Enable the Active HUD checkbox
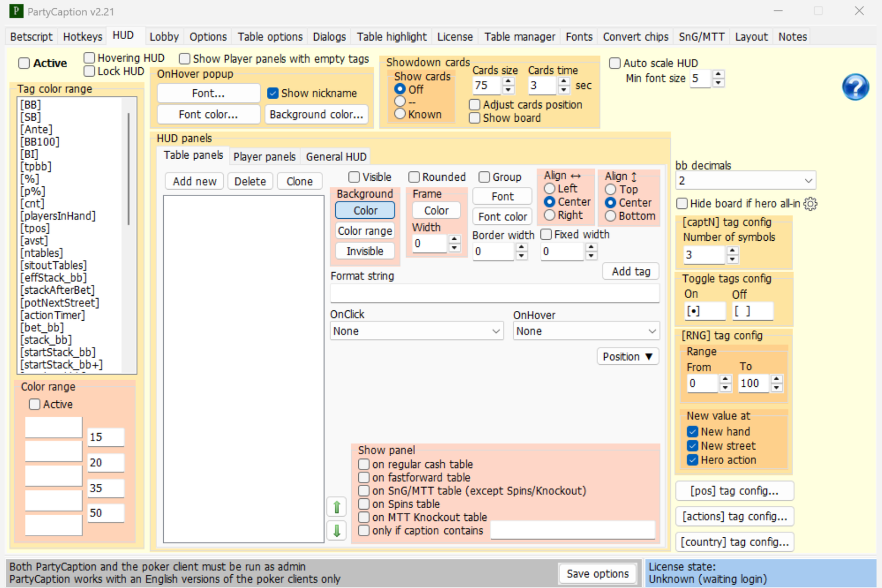 24,63
